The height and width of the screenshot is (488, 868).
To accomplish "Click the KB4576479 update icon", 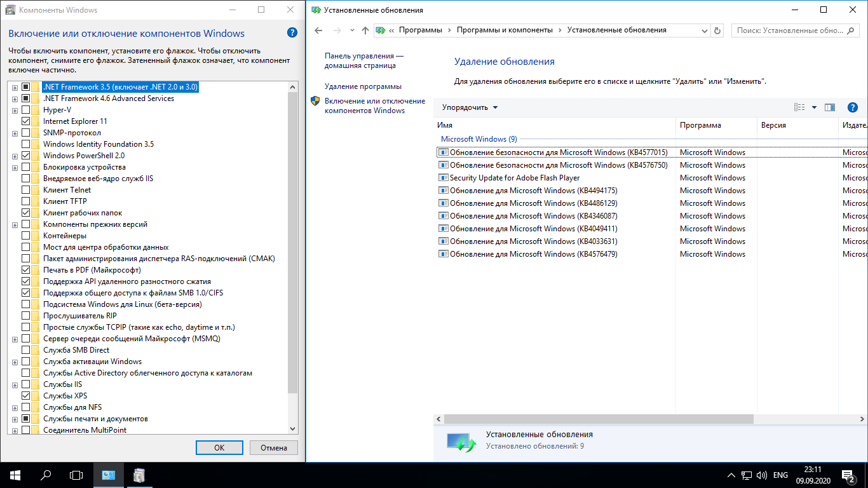I will 444,254.
